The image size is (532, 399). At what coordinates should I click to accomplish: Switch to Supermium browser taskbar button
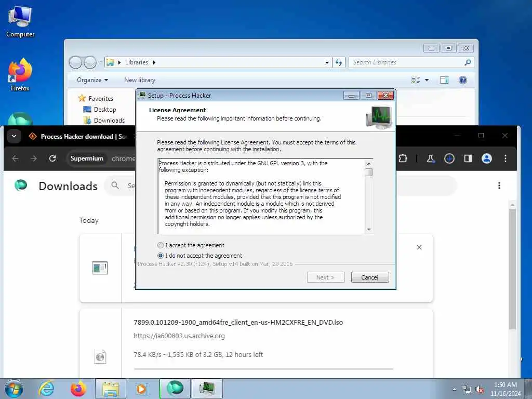pos(175,389)
